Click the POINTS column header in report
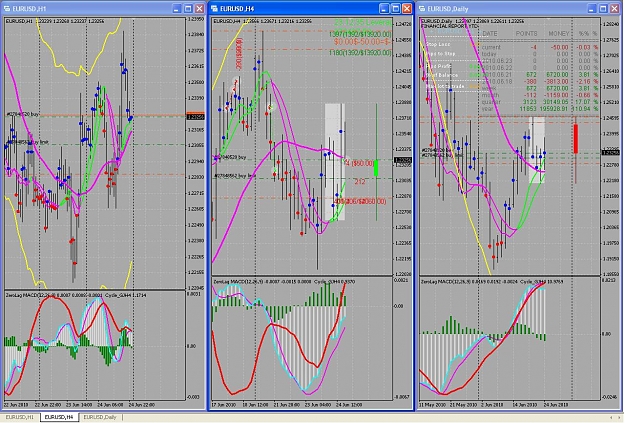Screen dimensions: 625x423 [x=526, y=34]
